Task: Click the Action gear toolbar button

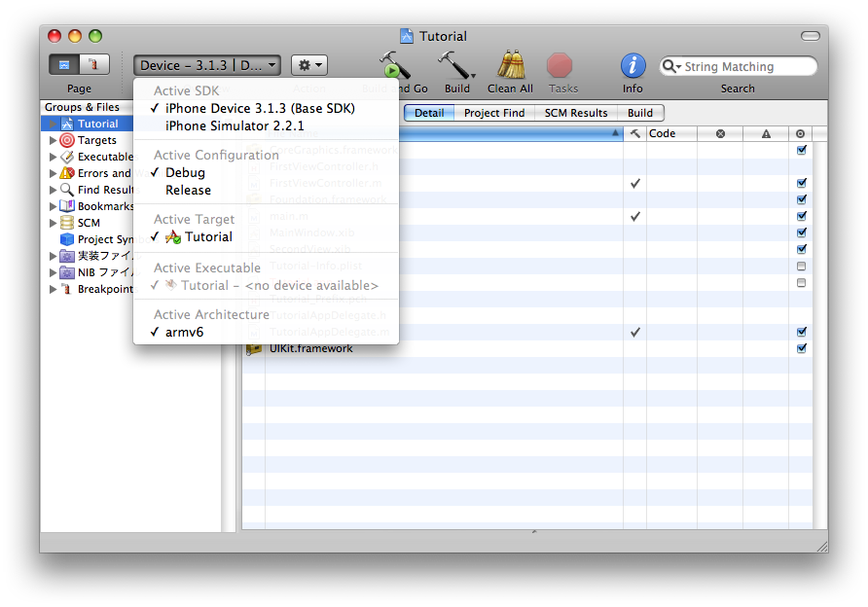Action: 309,65
